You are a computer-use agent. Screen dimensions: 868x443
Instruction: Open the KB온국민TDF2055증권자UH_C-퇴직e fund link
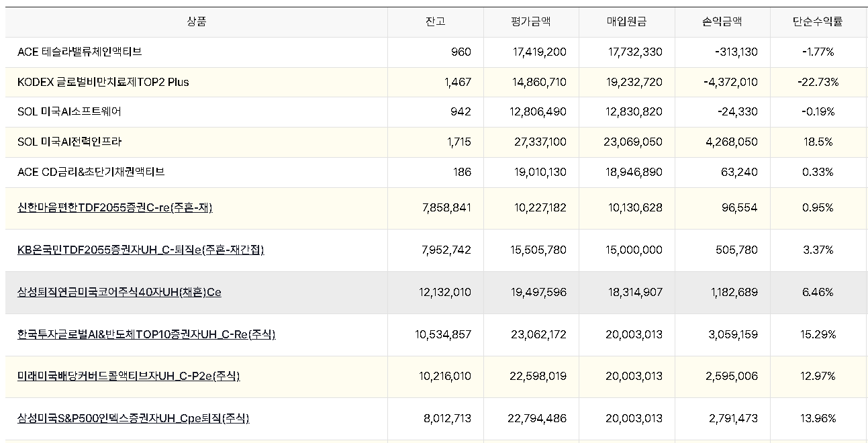click(x=141, y=250)
